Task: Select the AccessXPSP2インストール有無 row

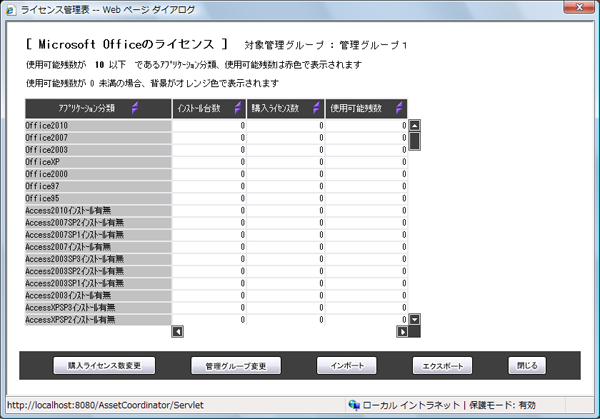Action: [x=216, y=320]
